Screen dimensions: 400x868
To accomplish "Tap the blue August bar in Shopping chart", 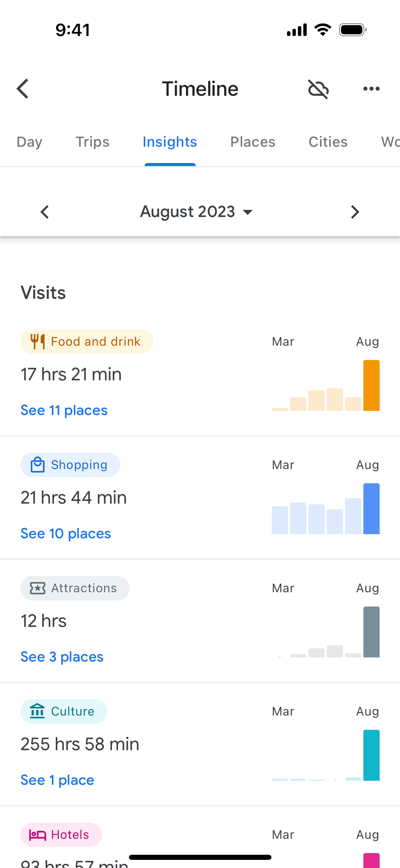I will pyautogui.click(x=372, y=509).
